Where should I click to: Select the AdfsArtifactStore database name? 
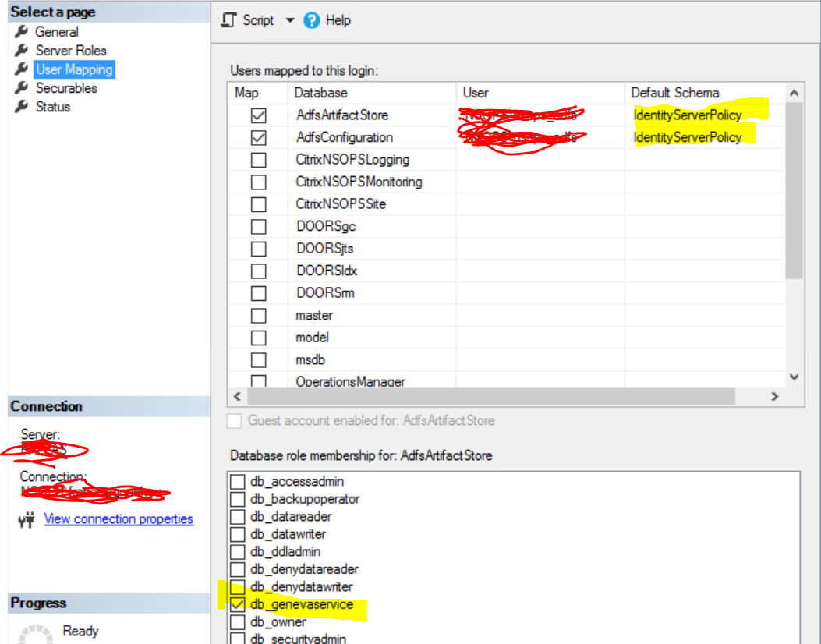342,115
